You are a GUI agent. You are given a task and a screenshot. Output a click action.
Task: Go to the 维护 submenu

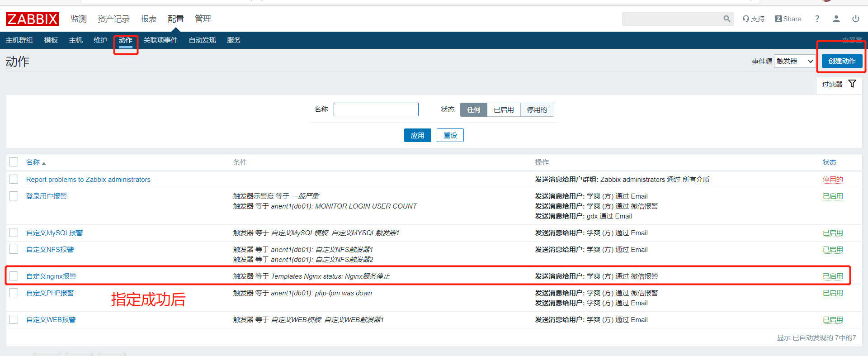click(x=100, y=40)
